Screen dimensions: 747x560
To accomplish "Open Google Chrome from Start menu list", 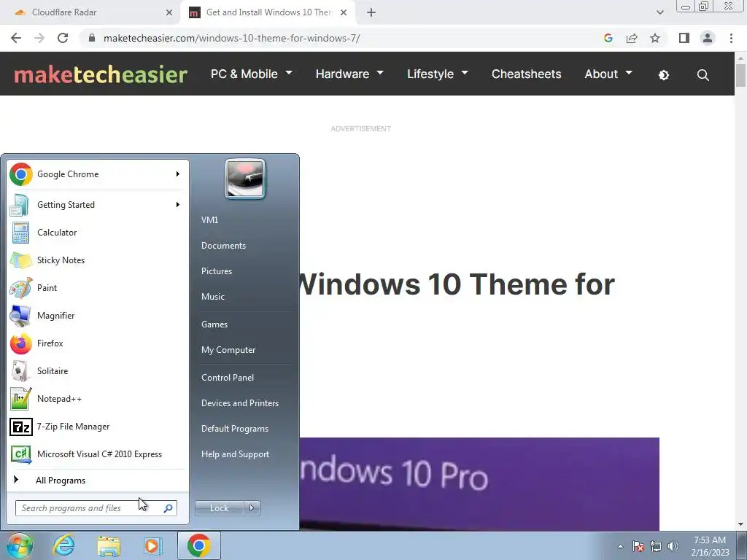I will coord(96,174).
